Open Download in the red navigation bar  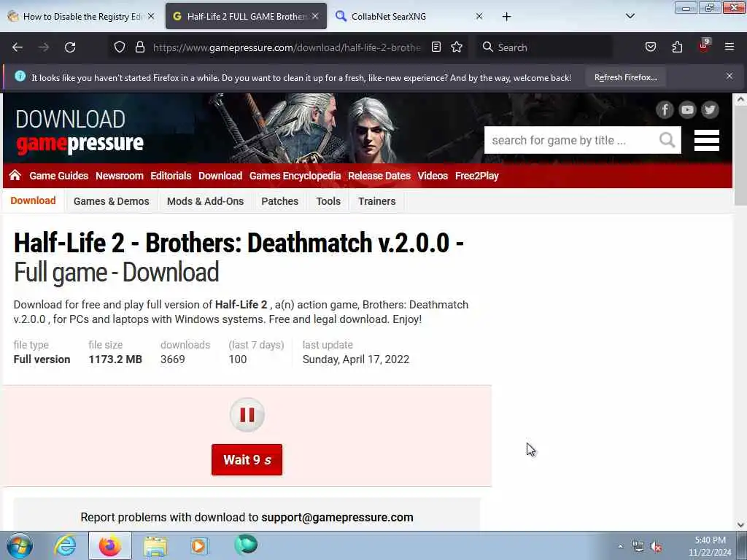point(220,176)
